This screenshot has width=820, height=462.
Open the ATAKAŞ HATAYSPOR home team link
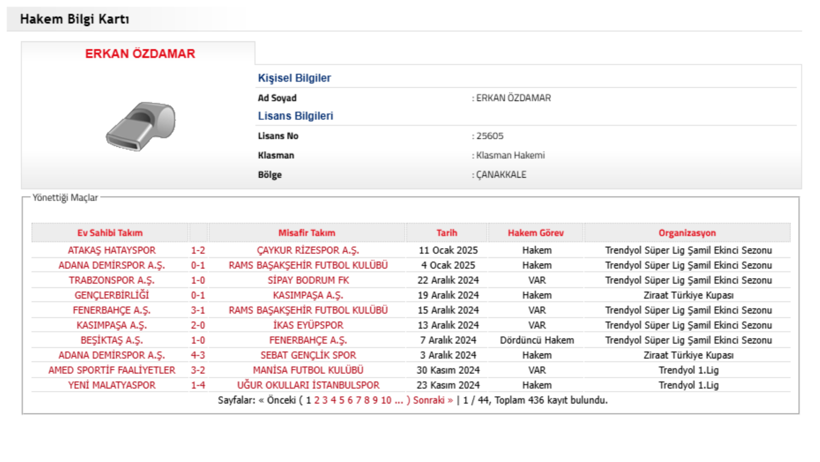point(110,250)
